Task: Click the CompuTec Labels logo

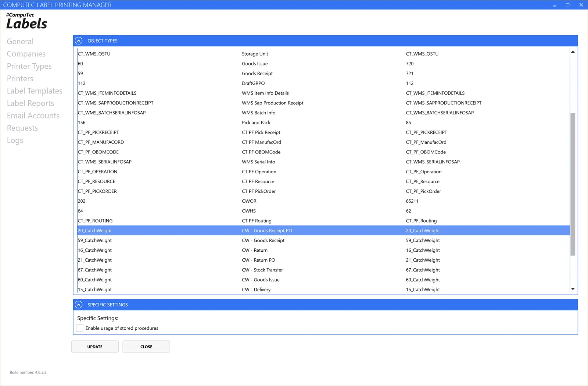Action: click(26, 21)
